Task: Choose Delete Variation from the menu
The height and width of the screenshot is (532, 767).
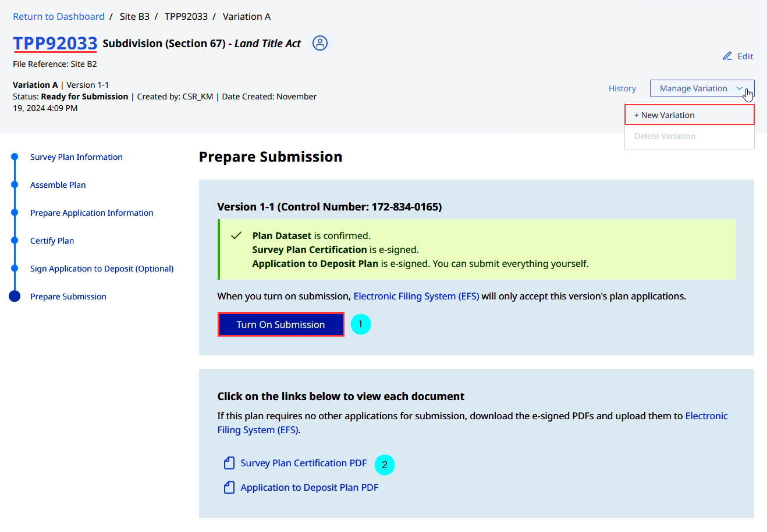Action: tap(665, 136)
